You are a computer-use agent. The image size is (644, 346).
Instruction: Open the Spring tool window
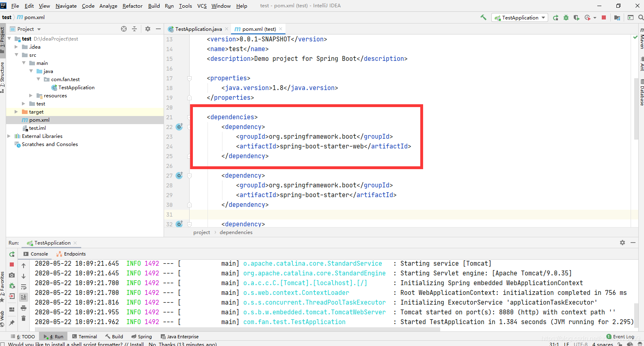point(142,337)
